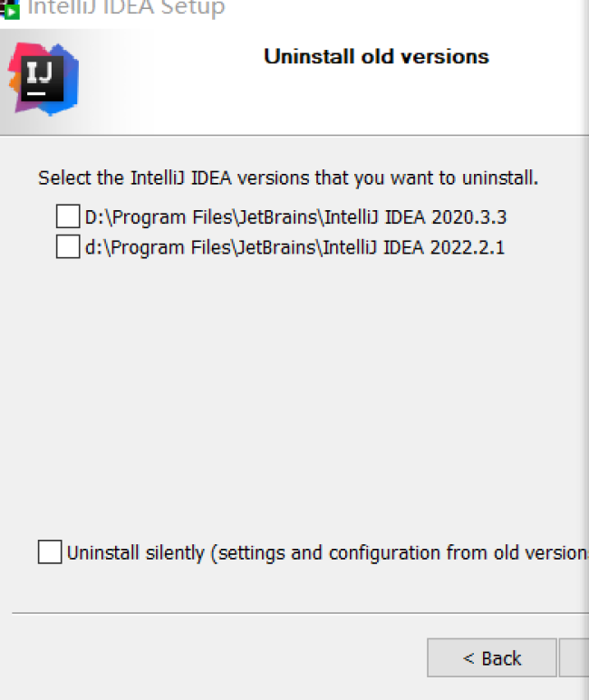
Task: Enable the Uninstall silently checkbox
Action: pyautogui.click(x=50, y=552)
